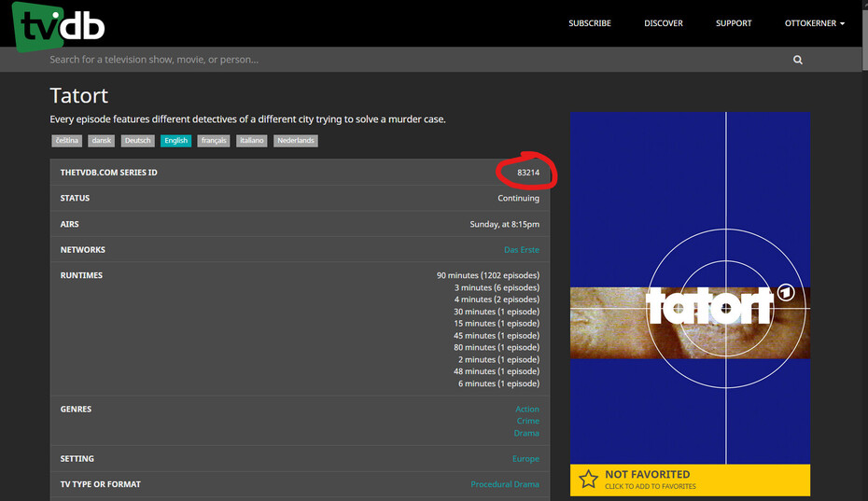
Task: Open the Crime genre link
Action: click(528, 421)
